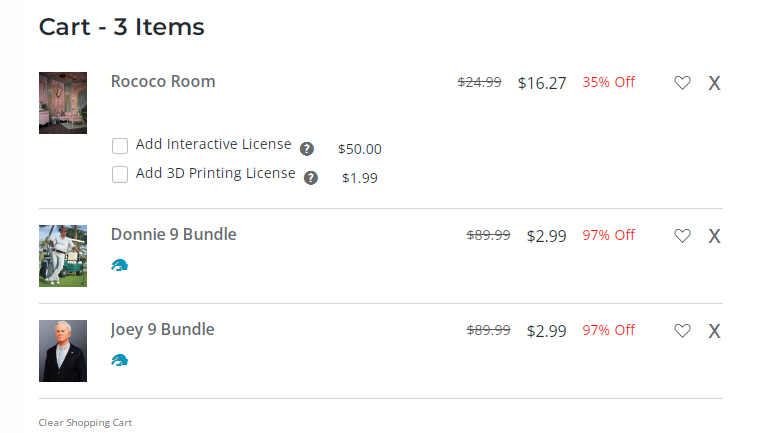774x433 pixels.
Task: Open Rococo Room product title
Action: pyautogui.click(x=163, y=81)
